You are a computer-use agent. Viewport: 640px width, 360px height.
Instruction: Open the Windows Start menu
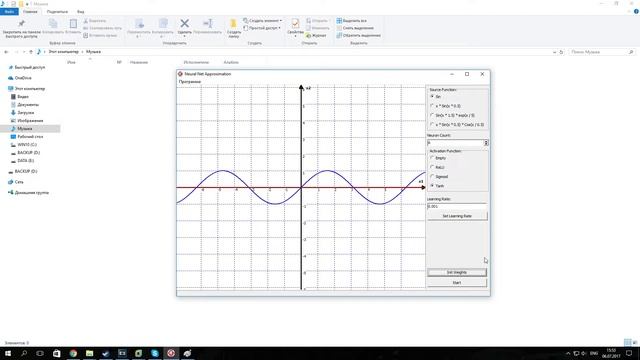(8, 353)
